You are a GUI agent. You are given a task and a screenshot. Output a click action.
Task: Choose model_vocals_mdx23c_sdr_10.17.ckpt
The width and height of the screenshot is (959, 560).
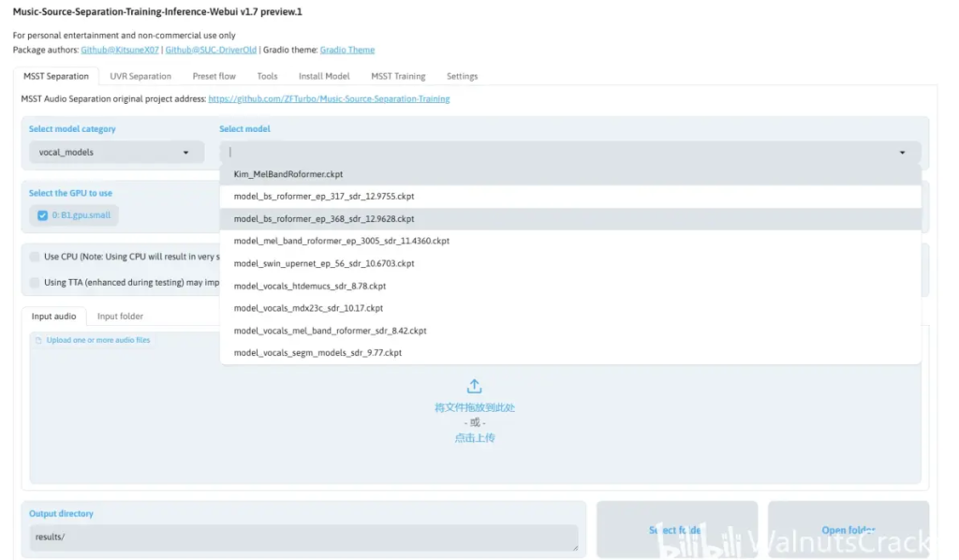click(x=570, y=308)
